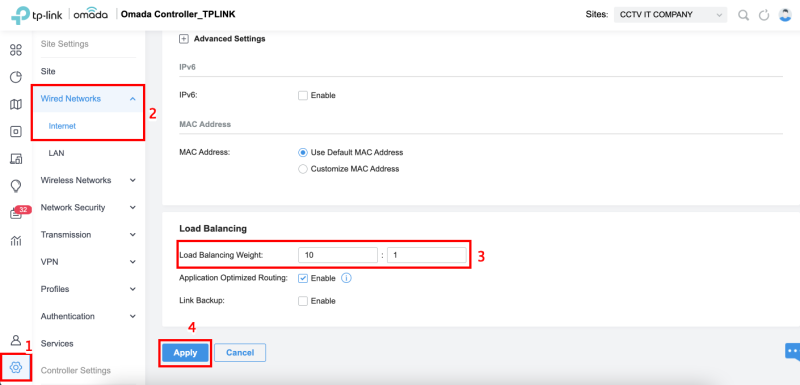Disable Application Optimized Routing checkbox
The width and height of the screenshot is (800, 385).
[303, 278]
